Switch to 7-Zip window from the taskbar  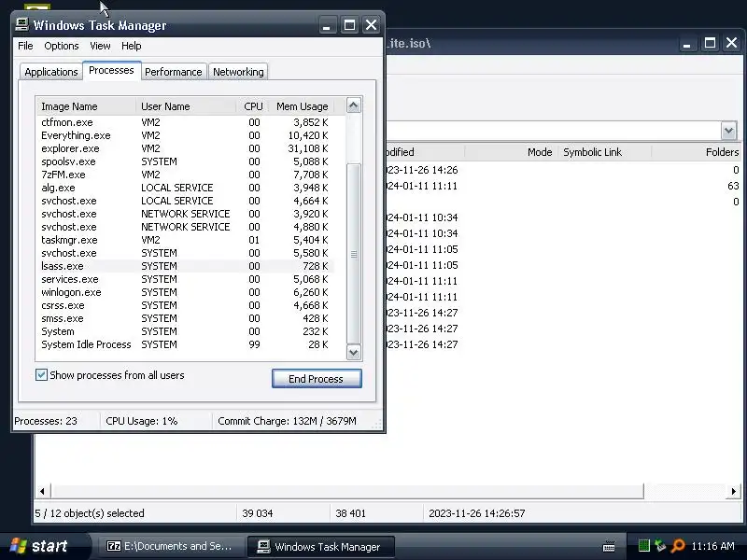(x=170, y=546)
